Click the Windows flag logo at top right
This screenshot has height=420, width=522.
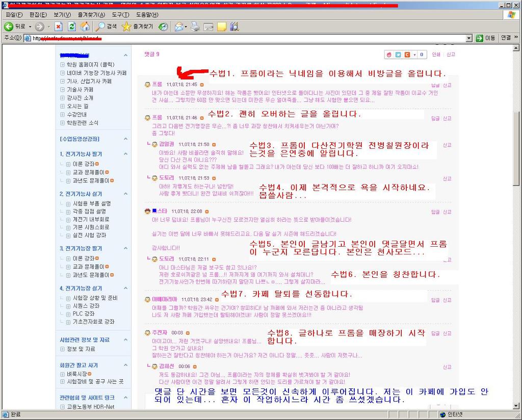click(x=511, y=15)
